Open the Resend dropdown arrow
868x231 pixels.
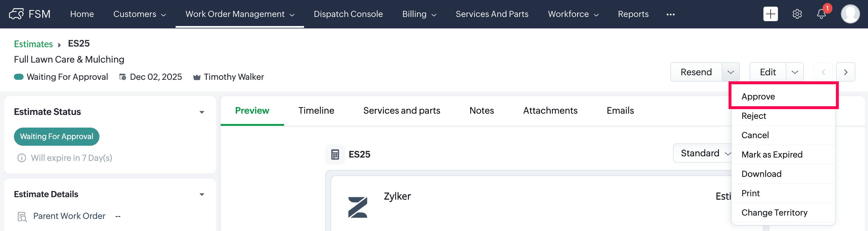[x=730, y=72]
